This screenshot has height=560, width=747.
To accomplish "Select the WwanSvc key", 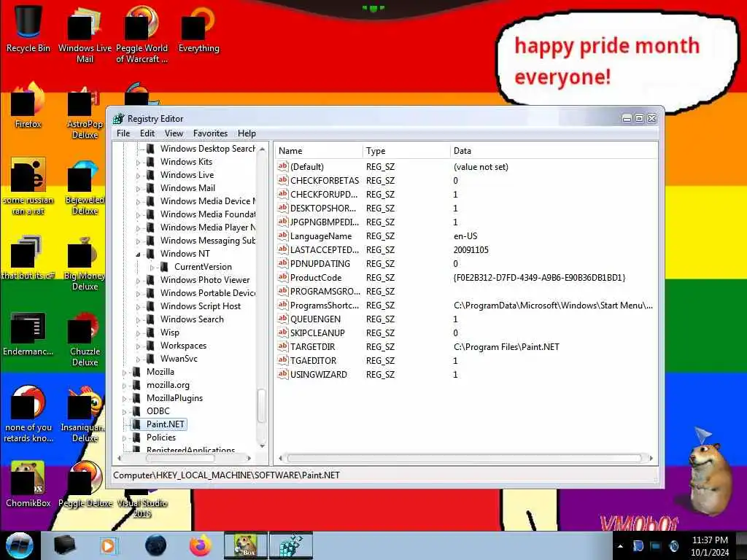I will tap(179, 359).
